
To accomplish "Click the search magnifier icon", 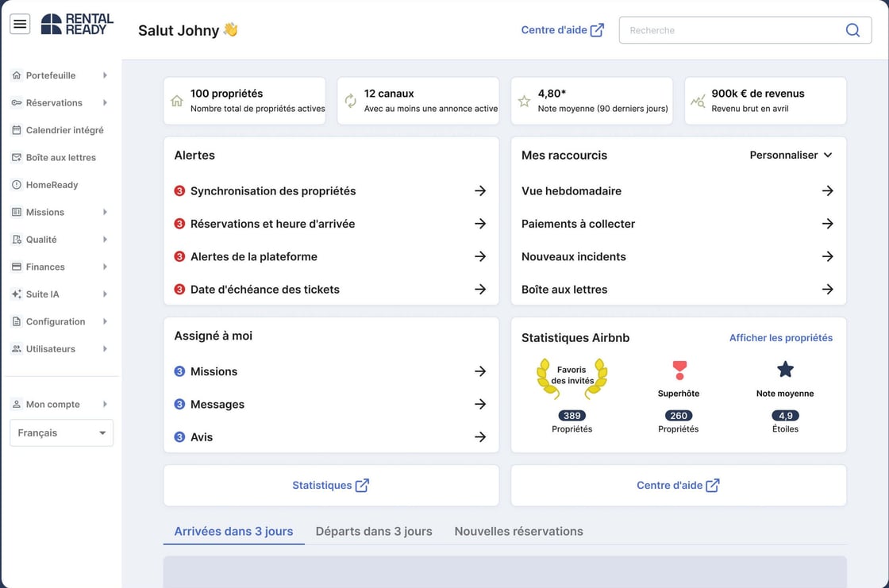I will 852,30.
